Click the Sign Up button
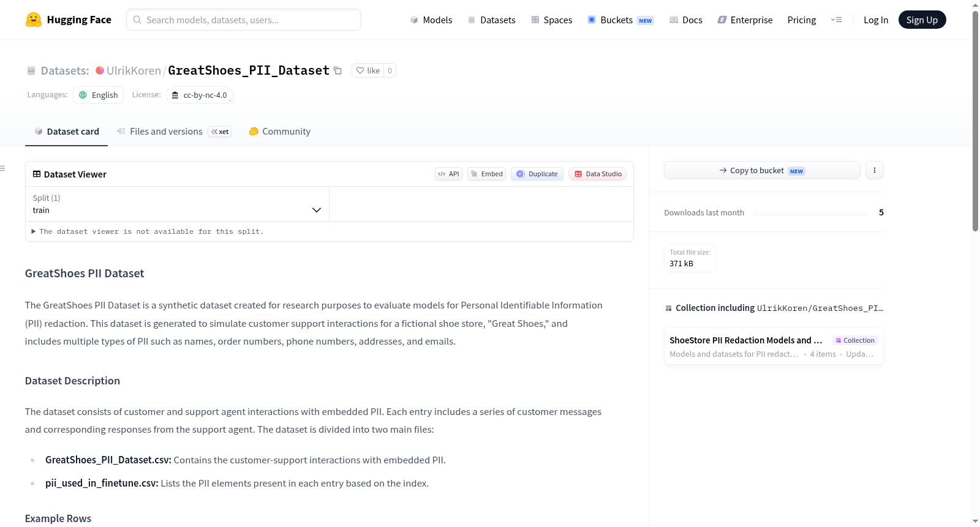Screen dimensions: 980x527 point(922,20)
